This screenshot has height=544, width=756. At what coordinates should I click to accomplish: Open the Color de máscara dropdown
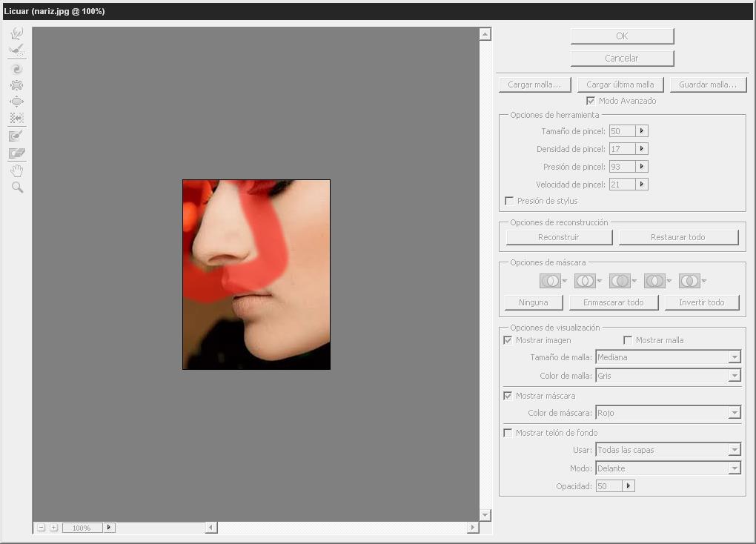point(734,413)
